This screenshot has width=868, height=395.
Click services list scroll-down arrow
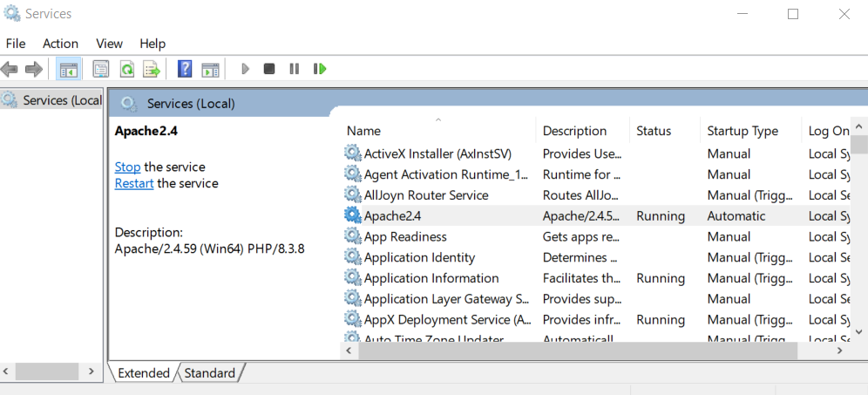(859, 331)
